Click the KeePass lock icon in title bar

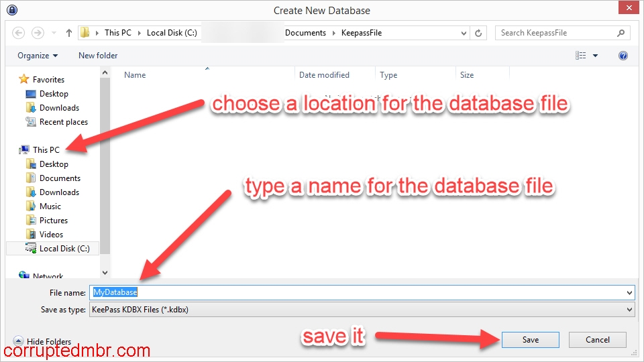(x=12, y=9)
